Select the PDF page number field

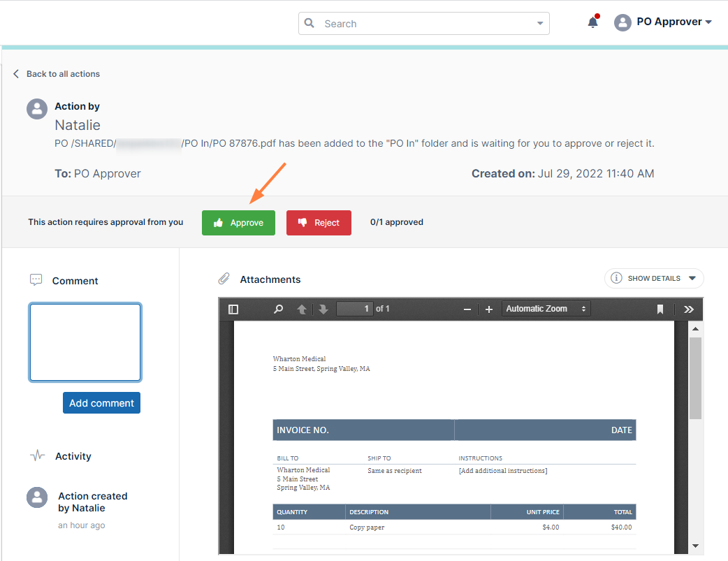tap(355, 309)
